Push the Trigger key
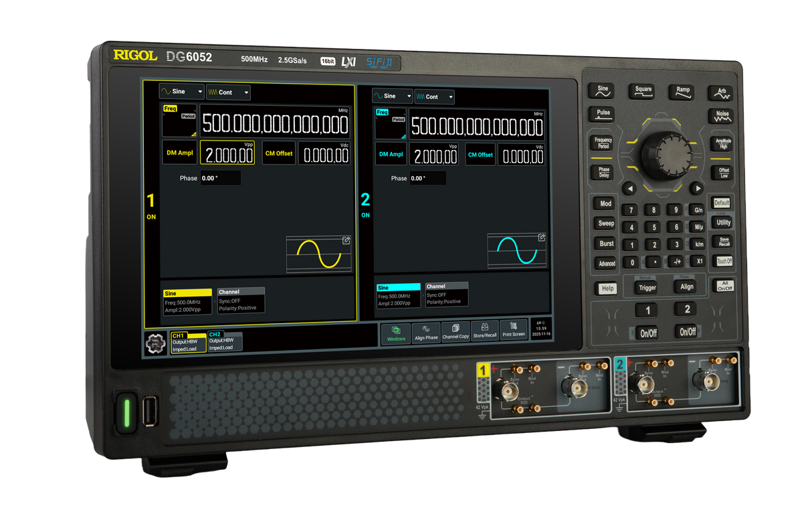 pyautogui.click(x=647, y=288)
